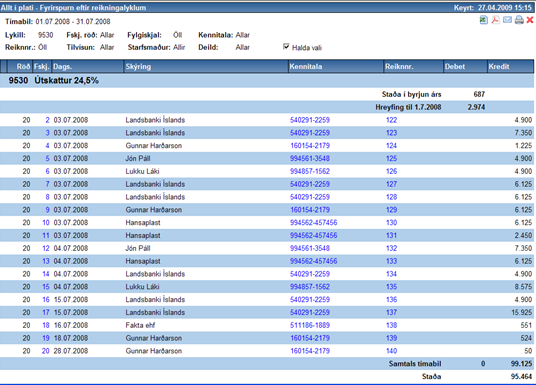
Task: Open kennitala 540291-2259 on invoice 122 row
Action: click(x=310, y=120)
